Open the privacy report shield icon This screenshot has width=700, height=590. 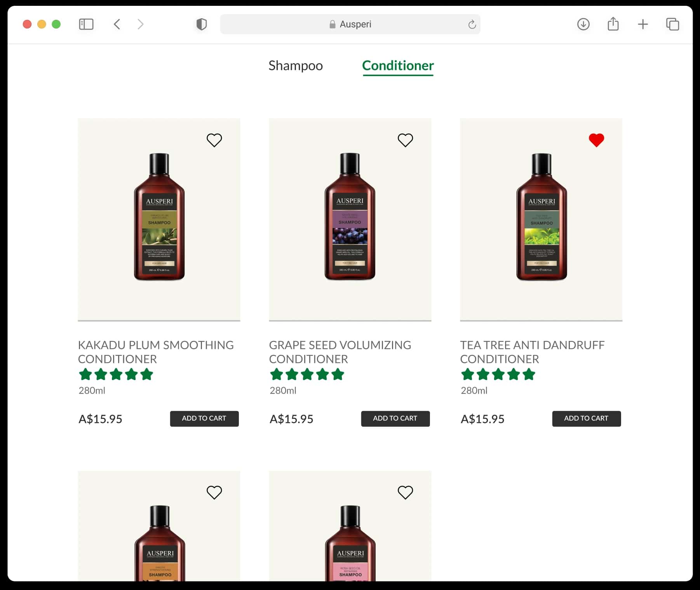pyautogui.click(x=202, y=24)
